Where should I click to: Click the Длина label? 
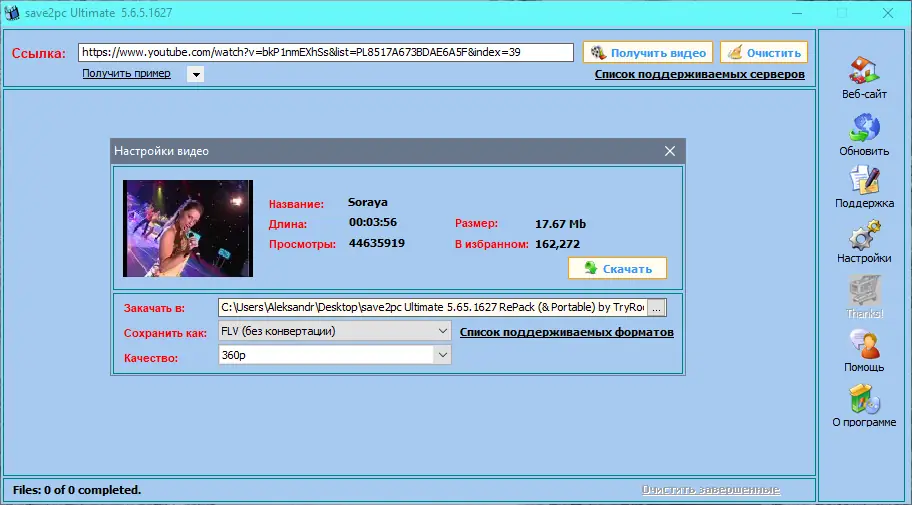coord(288,225)
